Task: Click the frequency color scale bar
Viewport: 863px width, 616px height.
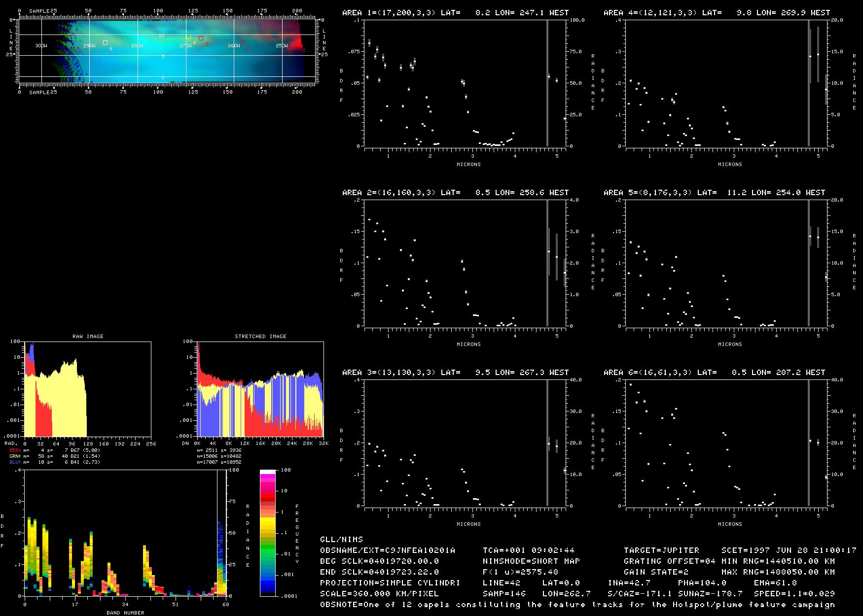Action: coord(268,533)
